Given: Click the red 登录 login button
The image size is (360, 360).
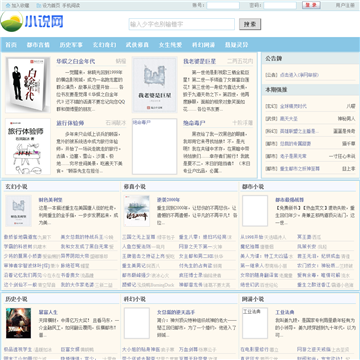Looking at the screenshot, I should click(x=311, y=5).
